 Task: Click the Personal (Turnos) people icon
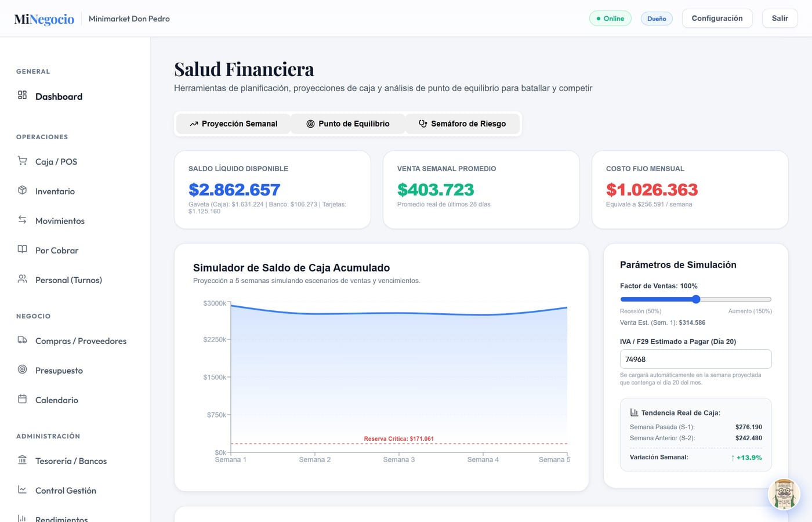[22, 279]
